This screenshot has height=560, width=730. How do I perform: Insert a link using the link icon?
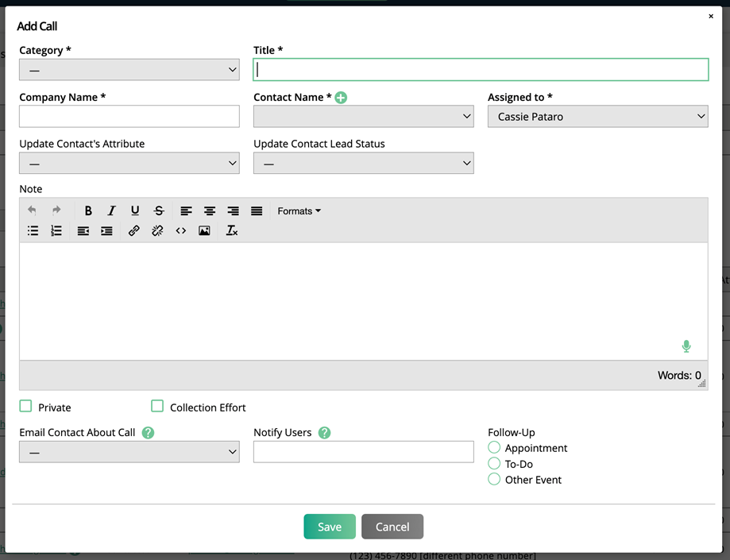[134, 231]
